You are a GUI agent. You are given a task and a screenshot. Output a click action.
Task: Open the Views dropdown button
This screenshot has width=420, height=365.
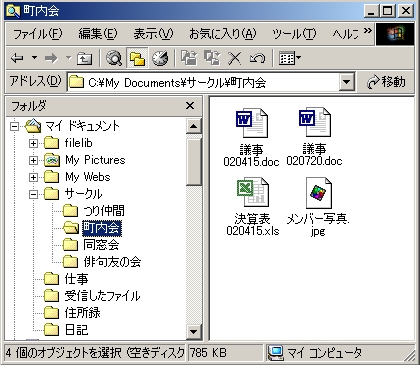(289, 59)
